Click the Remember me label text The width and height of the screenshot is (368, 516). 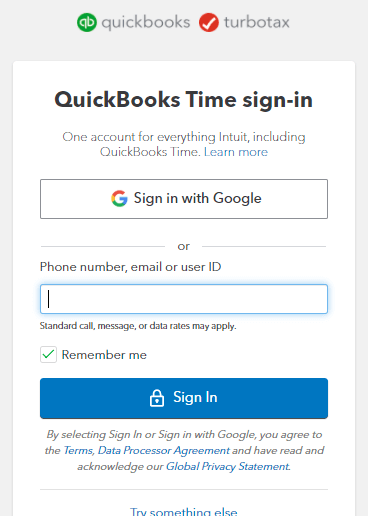[104, 355]
